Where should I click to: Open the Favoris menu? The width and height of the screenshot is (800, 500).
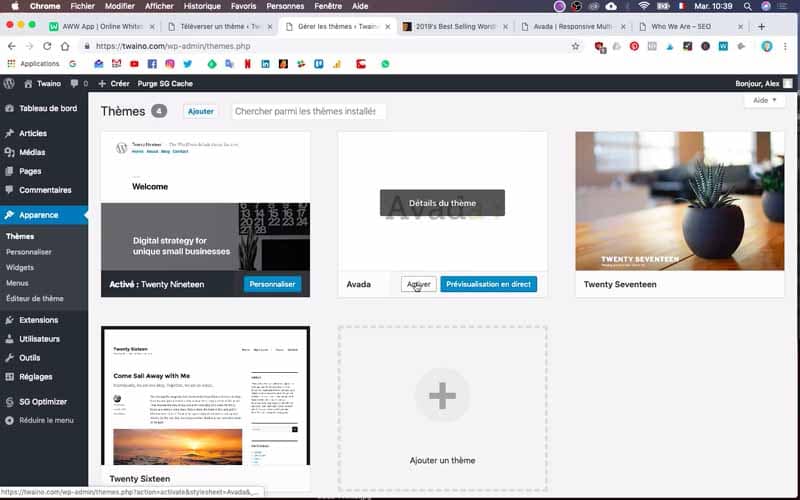coord(243,6)
